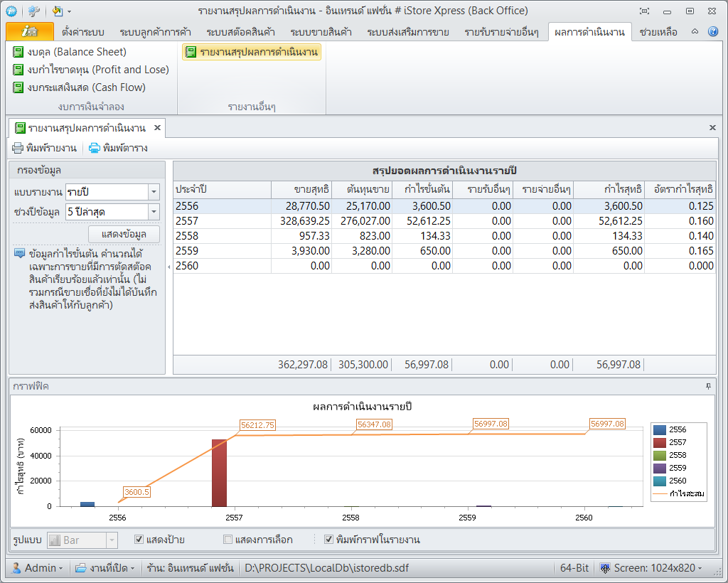Expand the งานที่เปิด dropdown in status bar
The width and height of the screenshot is (728, 583).
132,568
